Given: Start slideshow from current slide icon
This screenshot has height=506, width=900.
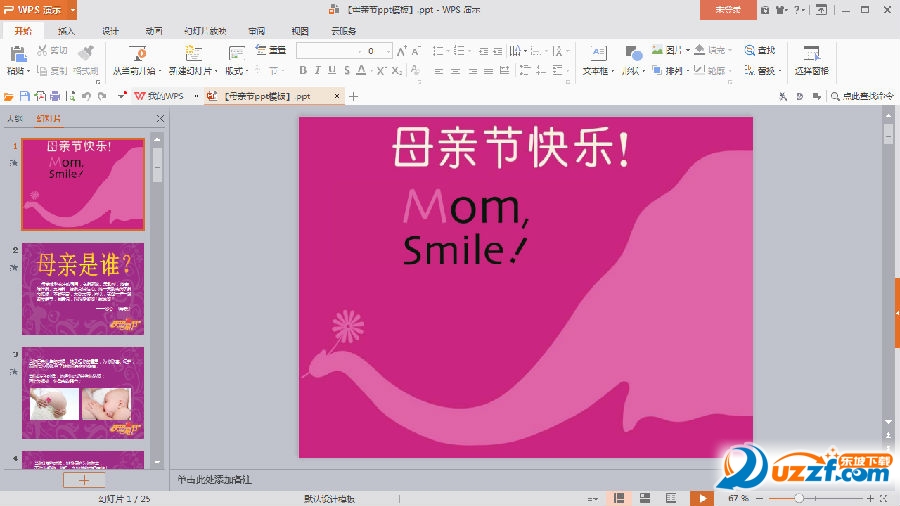Looking at the screenshot, I should point(138,53).
